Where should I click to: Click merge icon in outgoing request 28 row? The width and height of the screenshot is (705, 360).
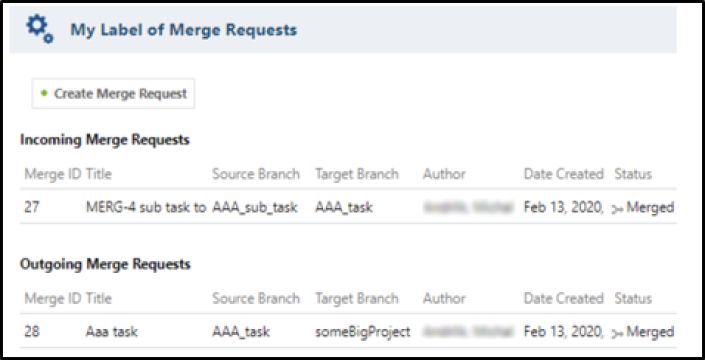point(618,333)
